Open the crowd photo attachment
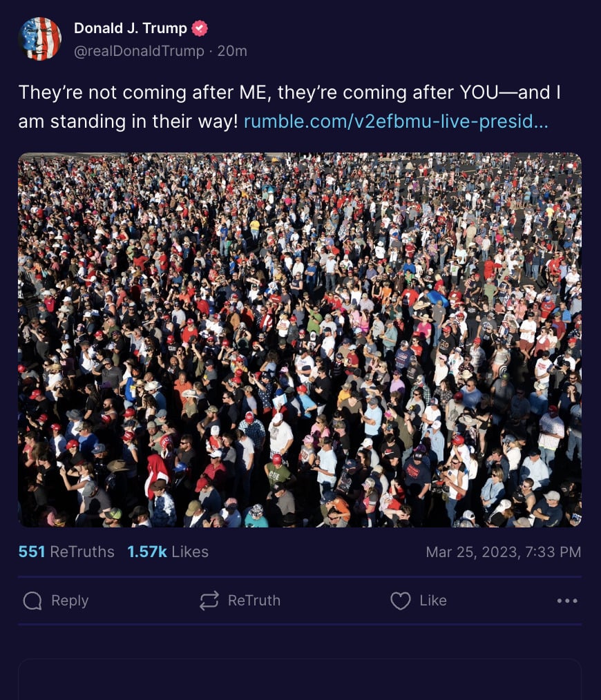601x700 pixels. (x=300, y=340)
